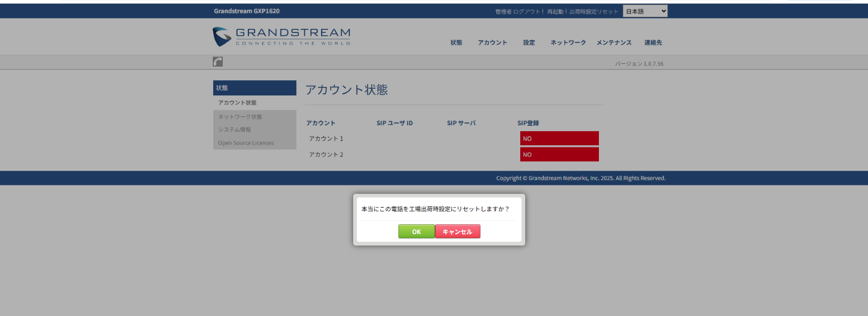The width and height of the screenshot is (868, 316).
Task: Click アカウント 1 row label
Action: coord(326,139)
